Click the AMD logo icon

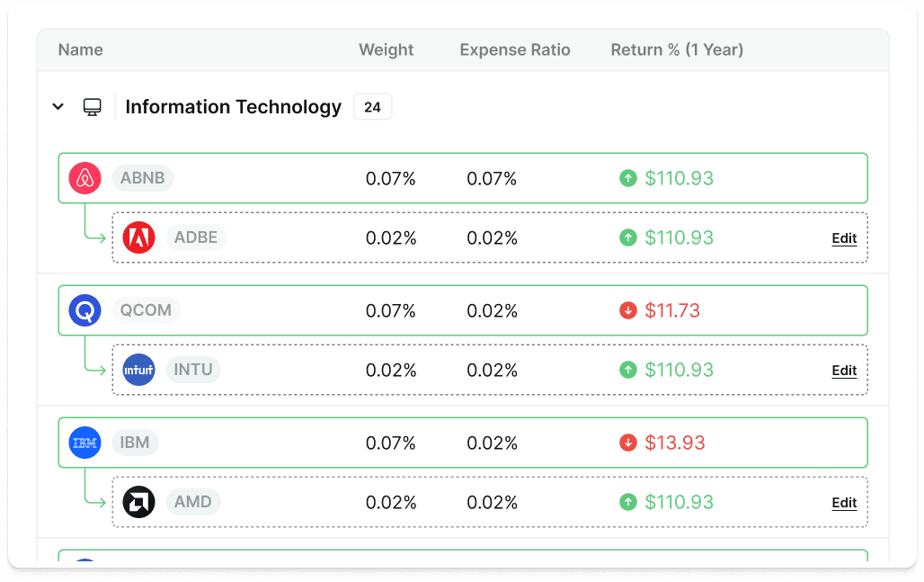[x=139, y=502]
